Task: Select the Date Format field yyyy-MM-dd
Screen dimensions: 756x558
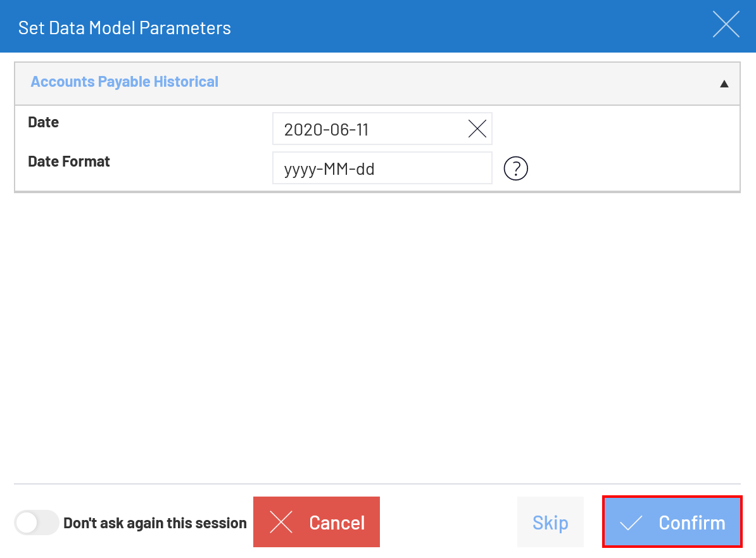Action: pos(382,168)
